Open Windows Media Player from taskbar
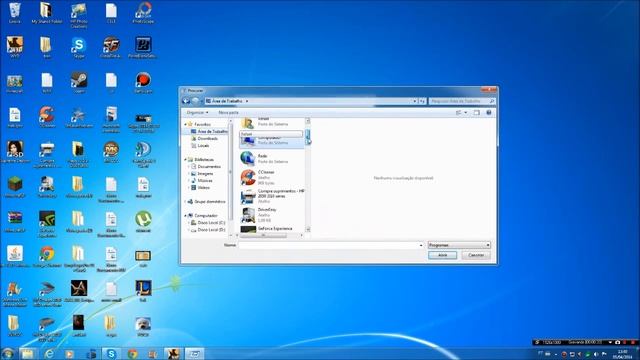 click(x=69, y=354)
